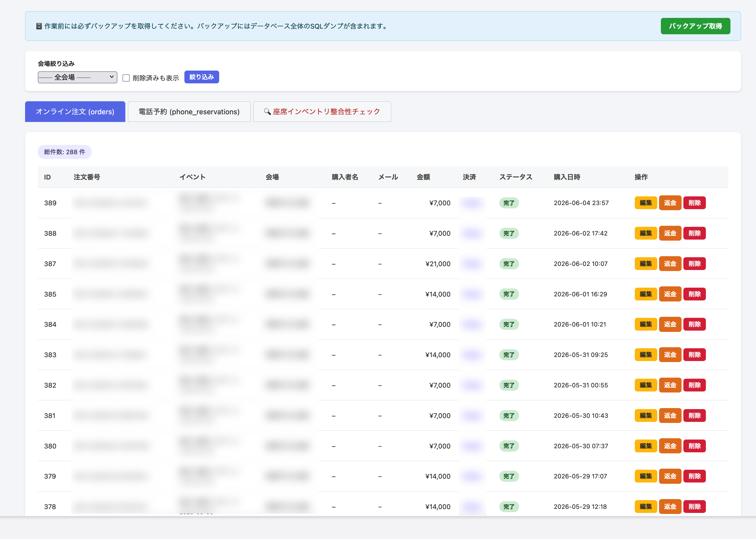Click the 注文番号 column header
756x539 pixels.
pos(87,177)
